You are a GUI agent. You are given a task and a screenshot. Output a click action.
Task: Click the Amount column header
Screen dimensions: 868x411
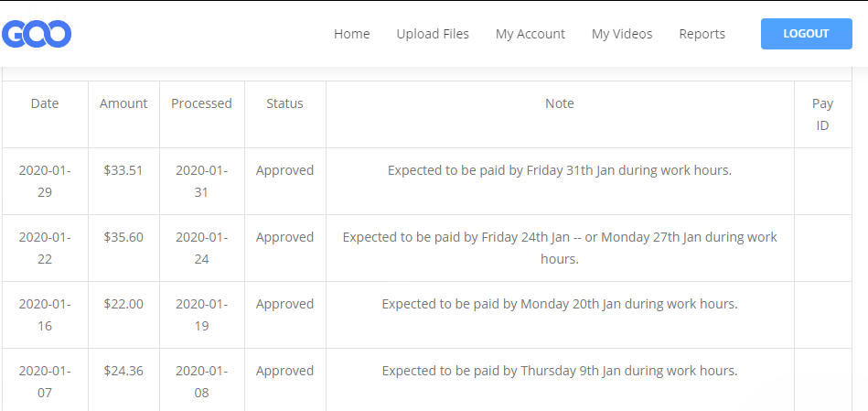tap(123, 103)
